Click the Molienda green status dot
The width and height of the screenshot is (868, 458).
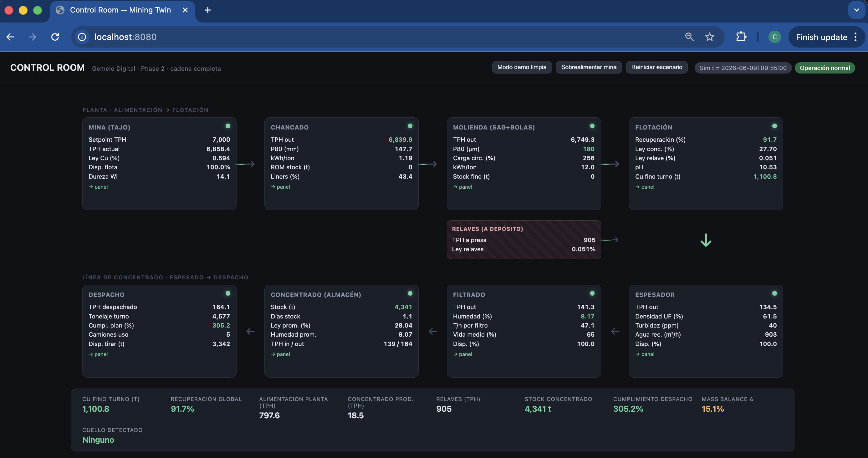(592, 126)
